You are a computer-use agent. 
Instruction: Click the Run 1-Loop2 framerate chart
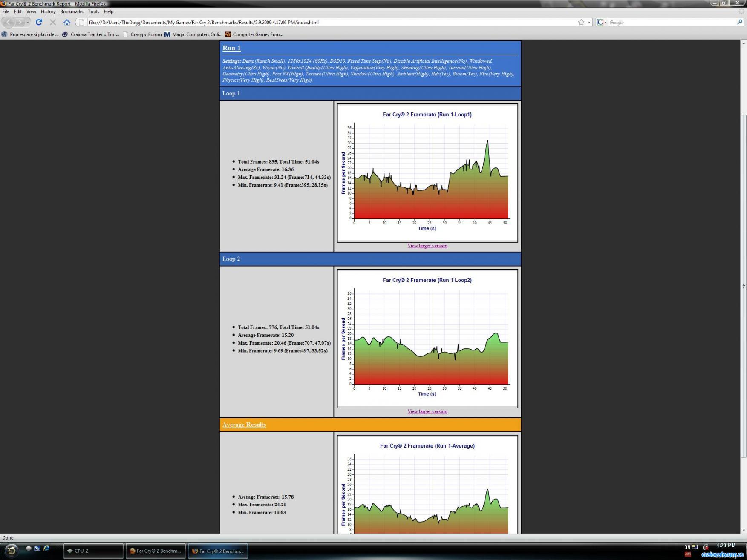click(x=427, y=339)
